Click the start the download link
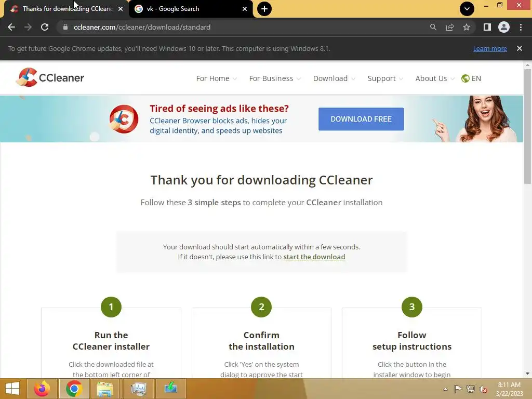Screen dimensions: 532x399 click(x=314, y=257)
